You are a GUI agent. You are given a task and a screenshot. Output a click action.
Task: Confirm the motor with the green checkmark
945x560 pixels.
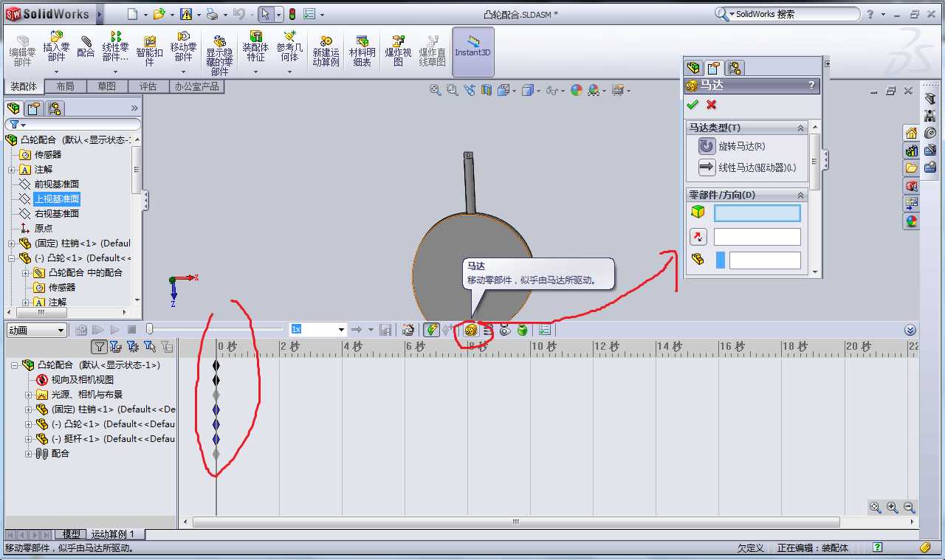click(692, 105)
